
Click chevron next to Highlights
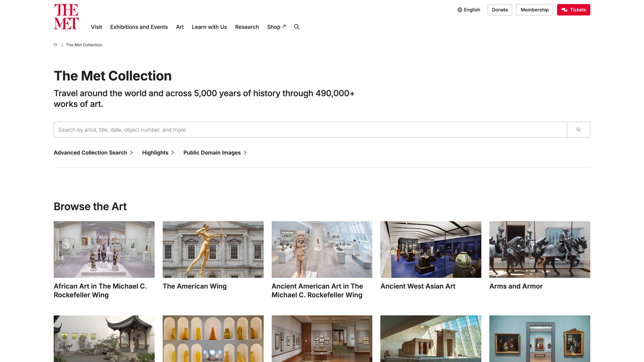point(173,153)
